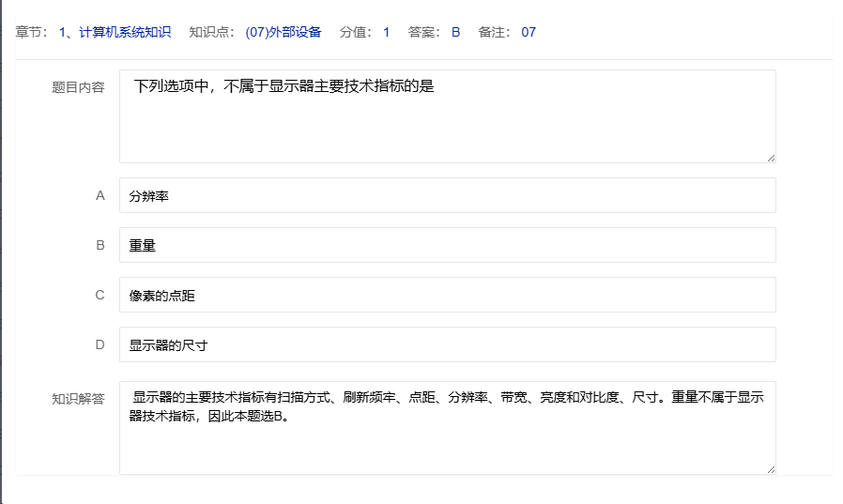Click option A field containing 分辨率
This screenshot has height=504, width=843.
[x=447, y=195]
